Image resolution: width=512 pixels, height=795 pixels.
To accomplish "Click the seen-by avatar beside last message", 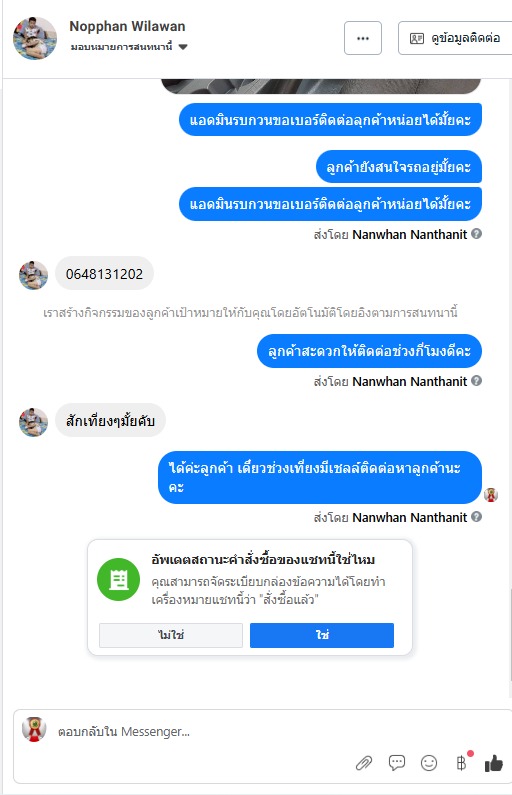I will pyautogui.click(x=491, y=495).
